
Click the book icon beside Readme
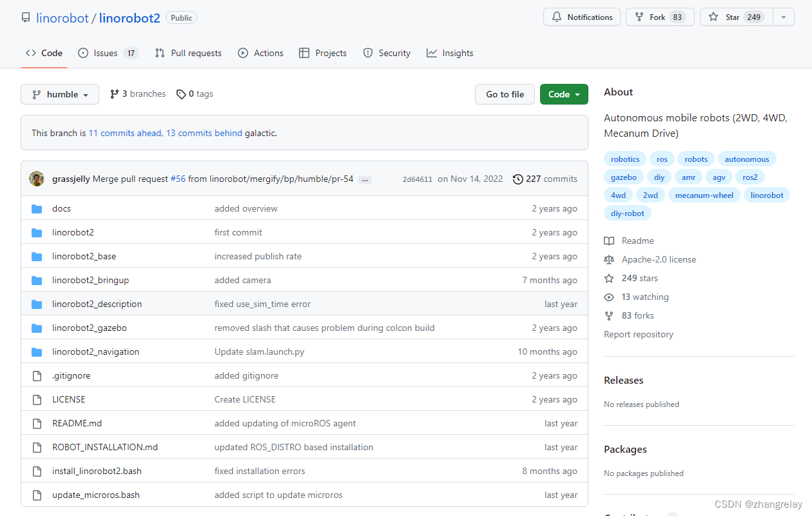click(609, 241)
